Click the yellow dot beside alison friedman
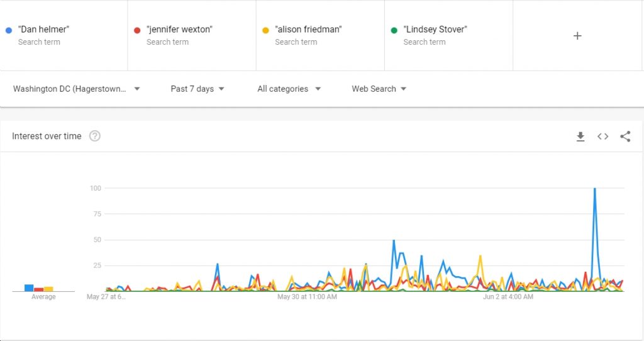 pyautogui.click(x=266, y=30)
